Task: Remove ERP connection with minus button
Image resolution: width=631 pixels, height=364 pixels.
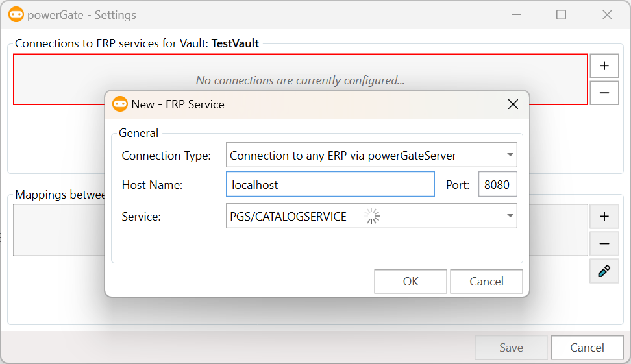Action: 604,93
